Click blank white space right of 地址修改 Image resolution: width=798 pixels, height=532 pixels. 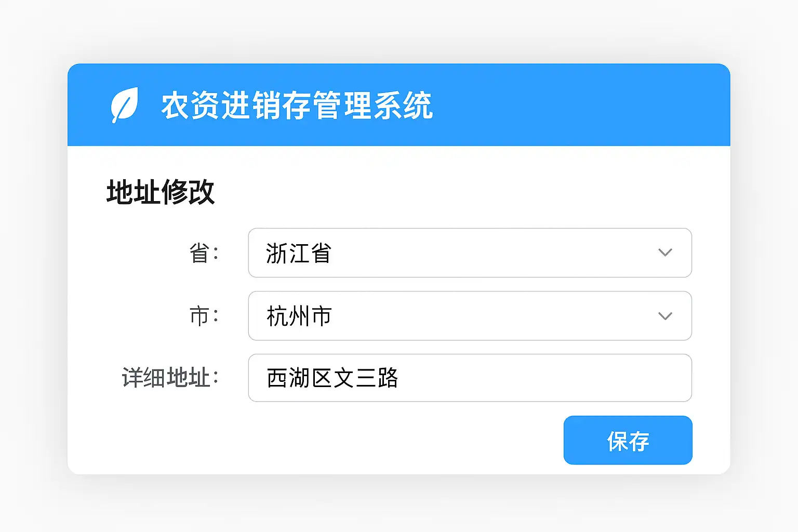[442, 192]
